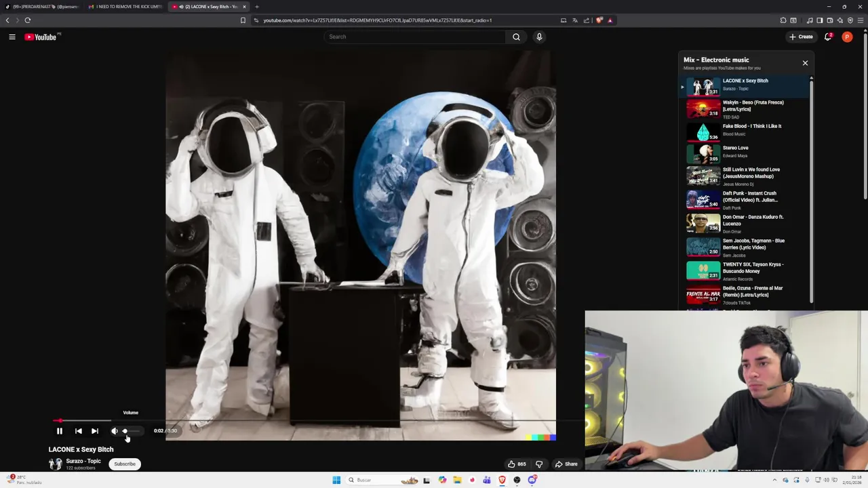Screen dimensions: 868x488
Task: Click the Blue Berries lyric video thumbnail
Action: (x=703, y=247)
